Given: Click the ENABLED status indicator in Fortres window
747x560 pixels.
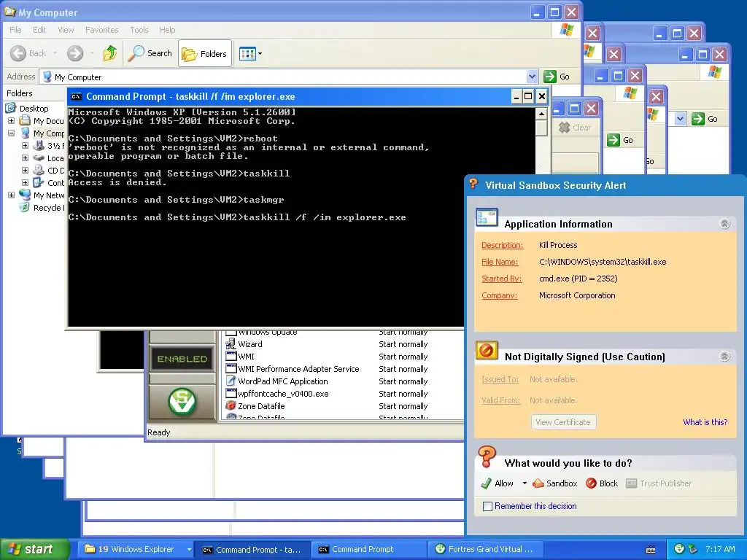Looking at the screenshot, I should point(182,359).
